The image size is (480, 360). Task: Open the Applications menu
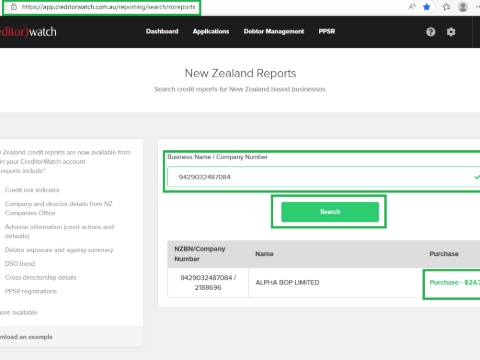click(x=211, y=31)
